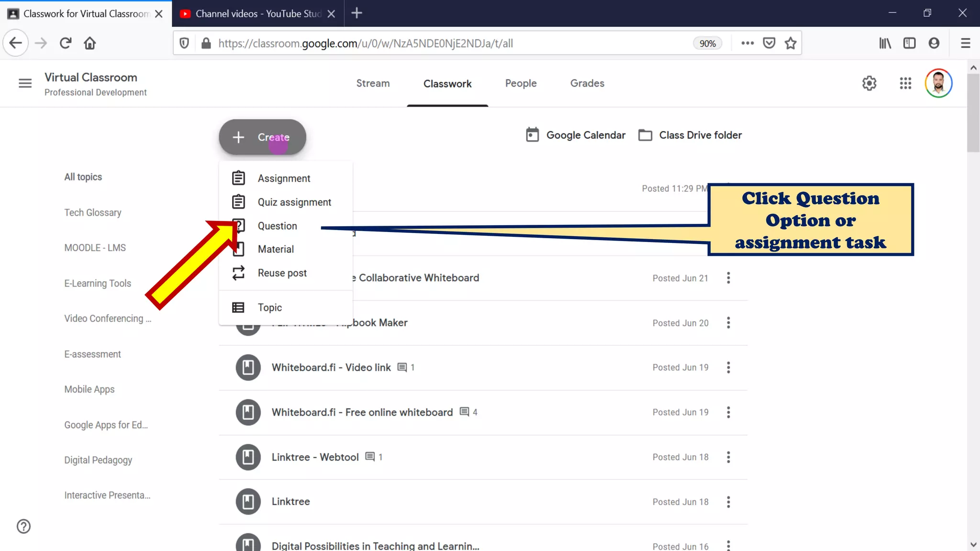Screen dimensions: 980x551
Task: Open Whiteboard.fi - Video link material
Action: 331,367
